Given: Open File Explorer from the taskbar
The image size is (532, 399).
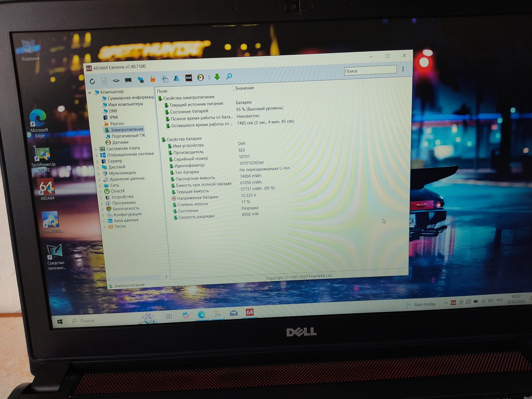Looking at the screenshot, I should (218, 314).
